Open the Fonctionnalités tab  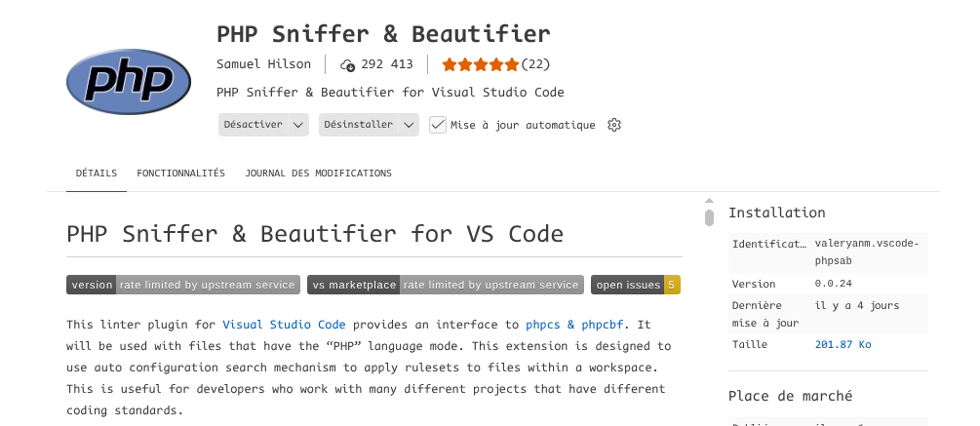[180, 174]
